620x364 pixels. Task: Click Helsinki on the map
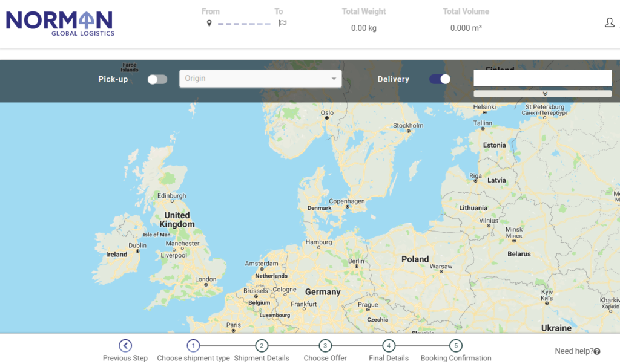pos(484,107)
